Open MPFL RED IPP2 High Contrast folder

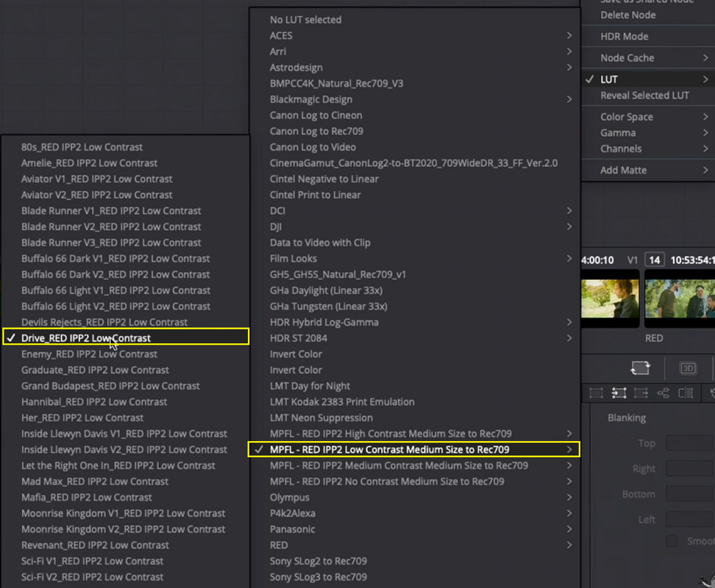[x=414, y=434]
